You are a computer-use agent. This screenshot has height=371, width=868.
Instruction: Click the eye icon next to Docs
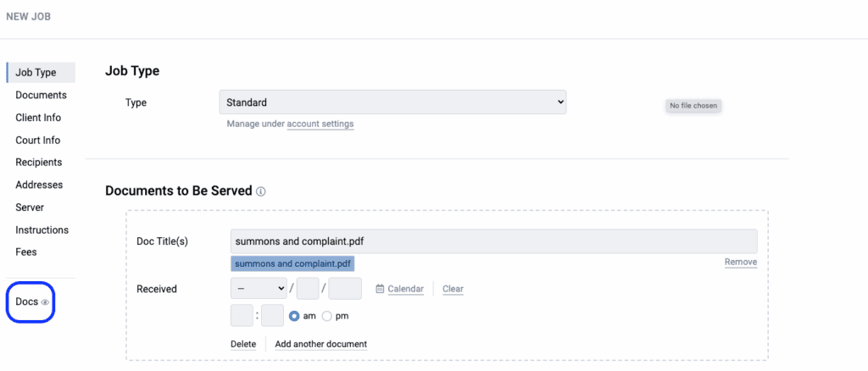[x=46, y=302]
